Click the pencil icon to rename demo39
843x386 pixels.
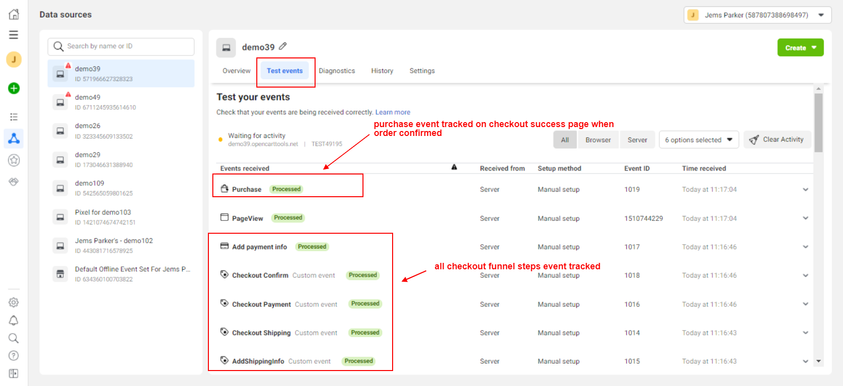click(x=283, y=46)
